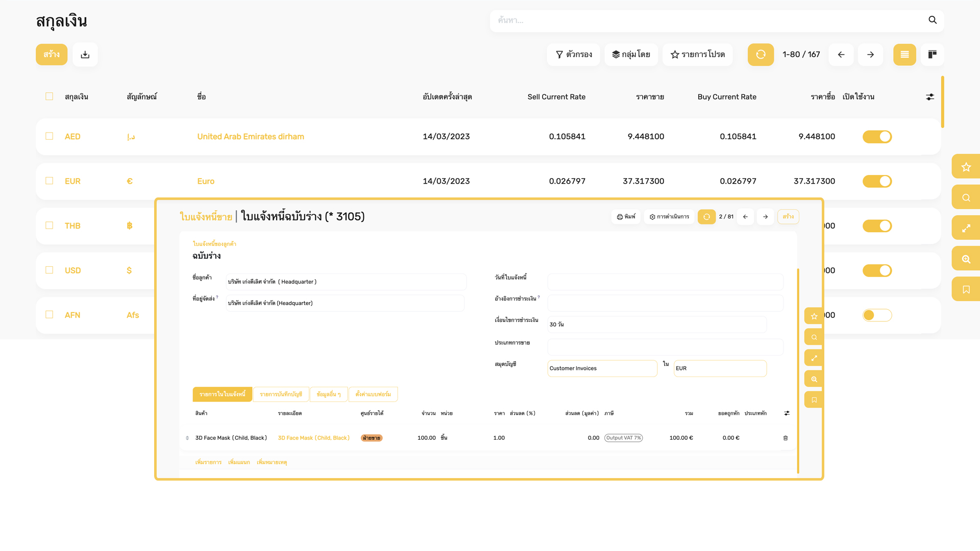Click the search magnifier in search bar
This screenshot has width=980, height=551.
pos(933,20)
